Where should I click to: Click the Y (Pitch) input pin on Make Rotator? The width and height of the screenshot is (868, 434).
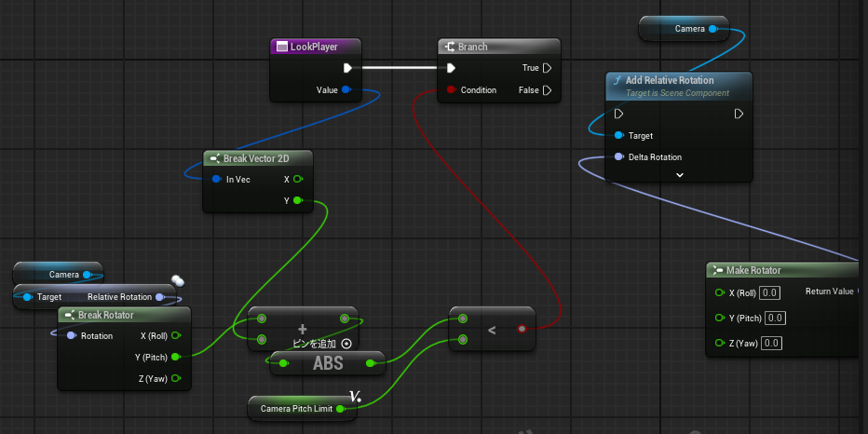pos(720,318)
